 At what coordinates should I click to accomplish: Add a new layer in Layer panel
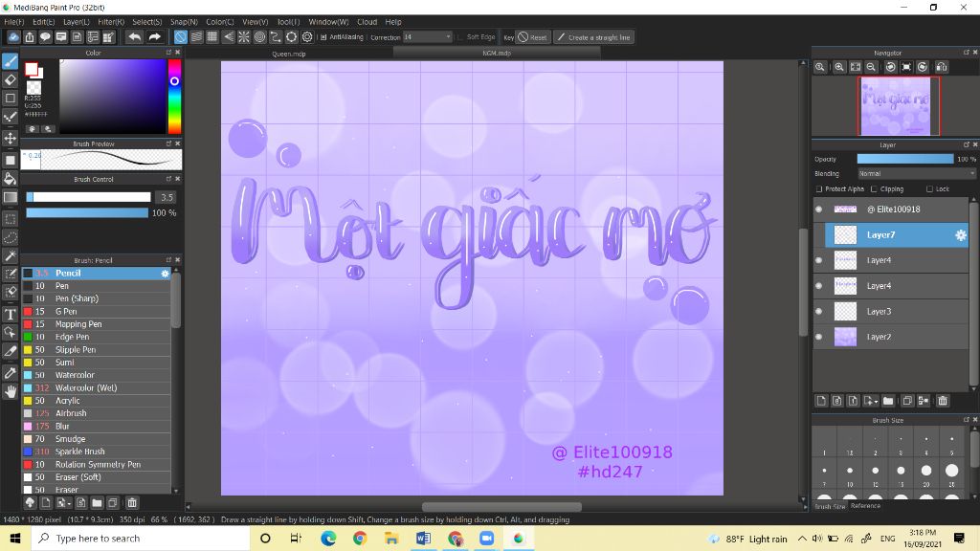click(x=821, y=401)
